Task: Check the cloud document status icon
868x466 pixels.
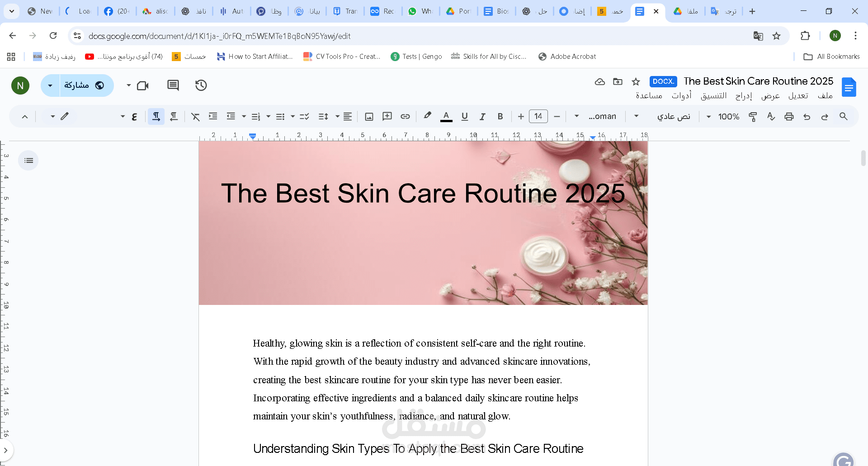Action: click(599, 81)
